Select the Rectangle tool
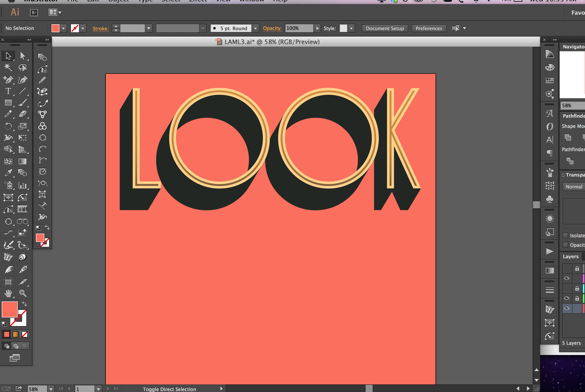The height and width of the screenshot is (392, 585). point(8,103)
